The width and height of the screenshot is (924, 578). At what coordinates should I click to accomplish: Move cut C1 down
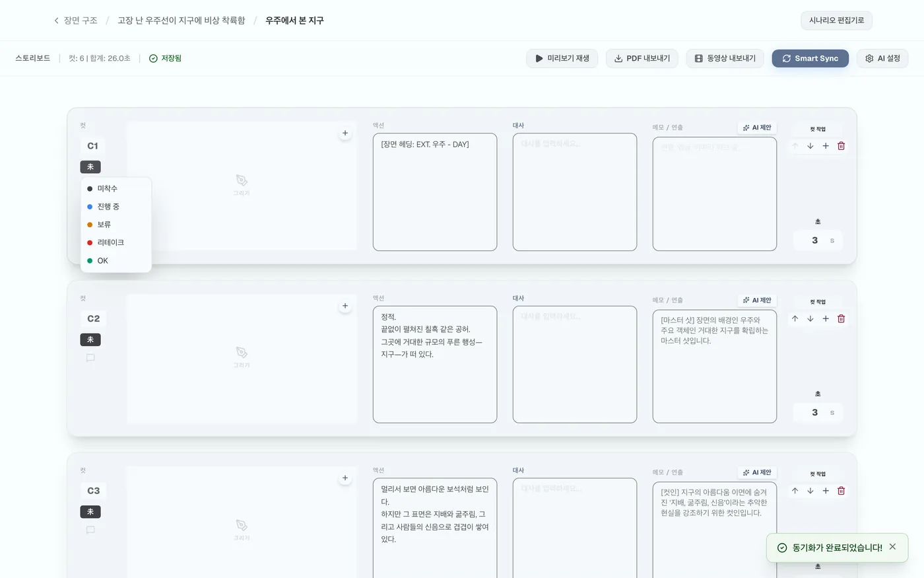[810, 146]
